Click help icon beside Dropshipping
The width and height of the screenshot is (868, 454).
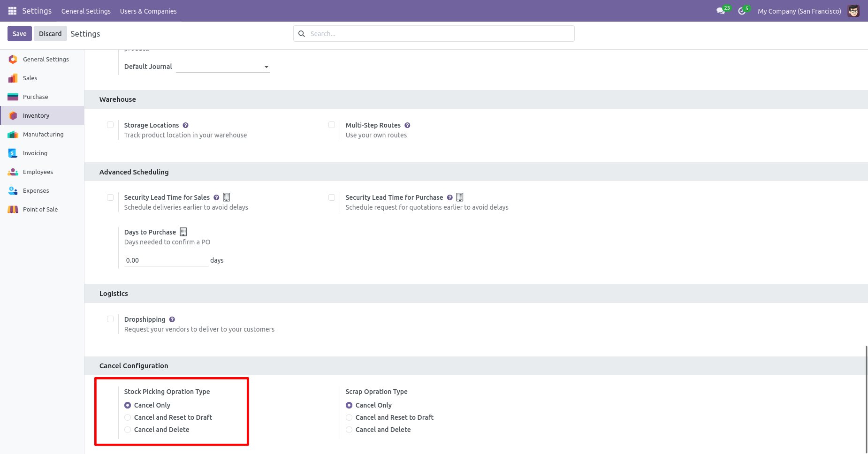click(x=172, y=319)
